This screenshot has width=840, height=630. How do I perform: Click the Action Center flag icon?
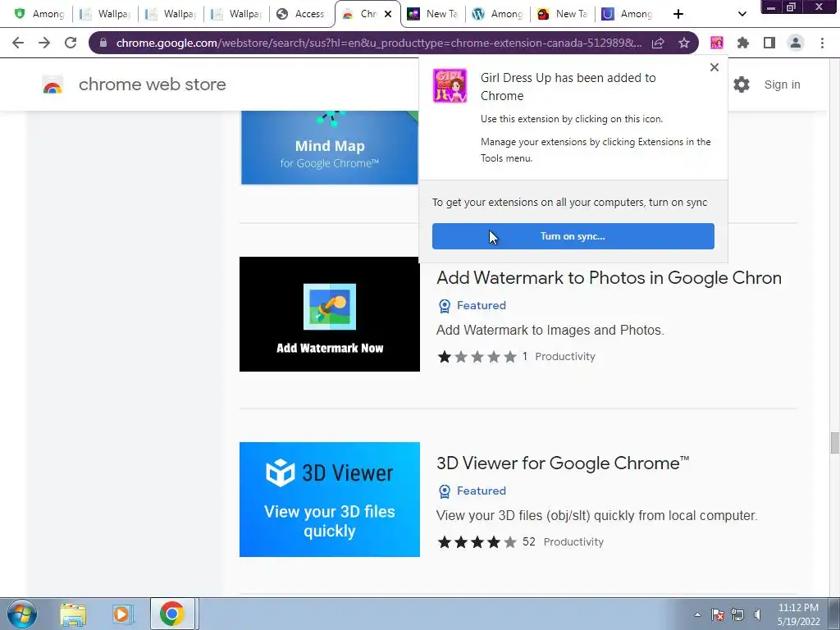717,614
